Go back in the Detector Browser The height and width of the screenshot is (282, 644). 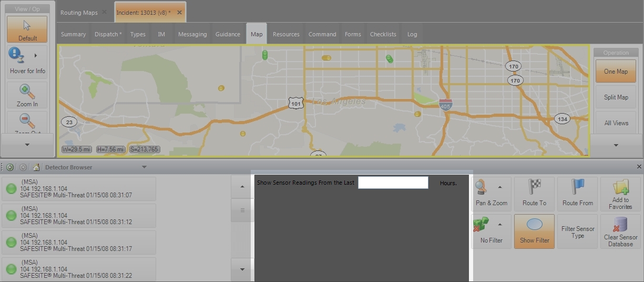[x=10, y=167]
